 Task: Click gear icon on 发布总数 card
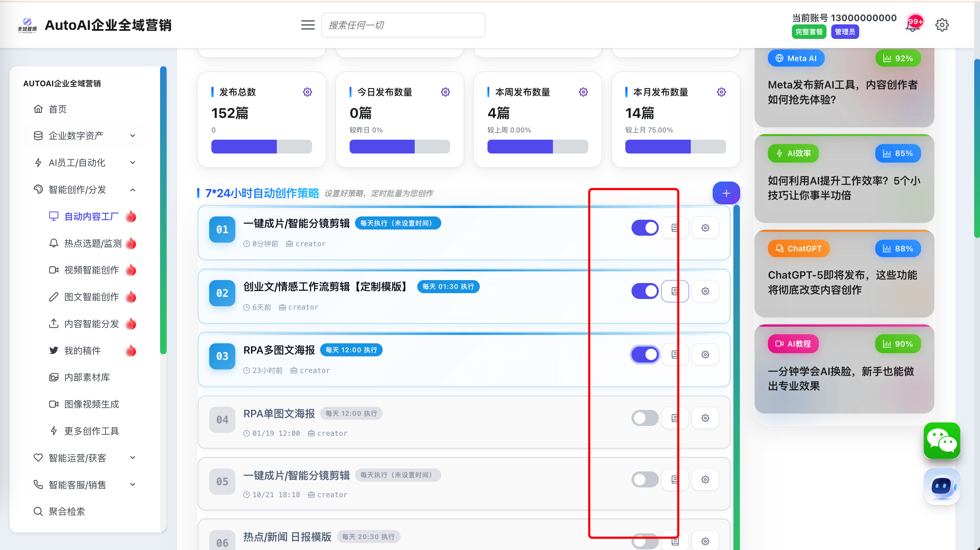coord(307,92)
